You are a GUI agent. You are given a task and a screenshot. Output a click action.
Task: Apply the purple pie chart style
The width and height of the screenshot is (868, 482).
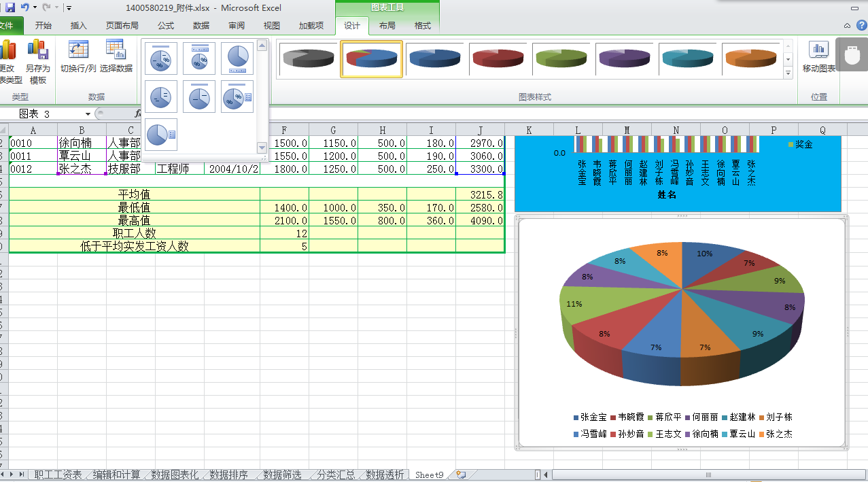623,59
